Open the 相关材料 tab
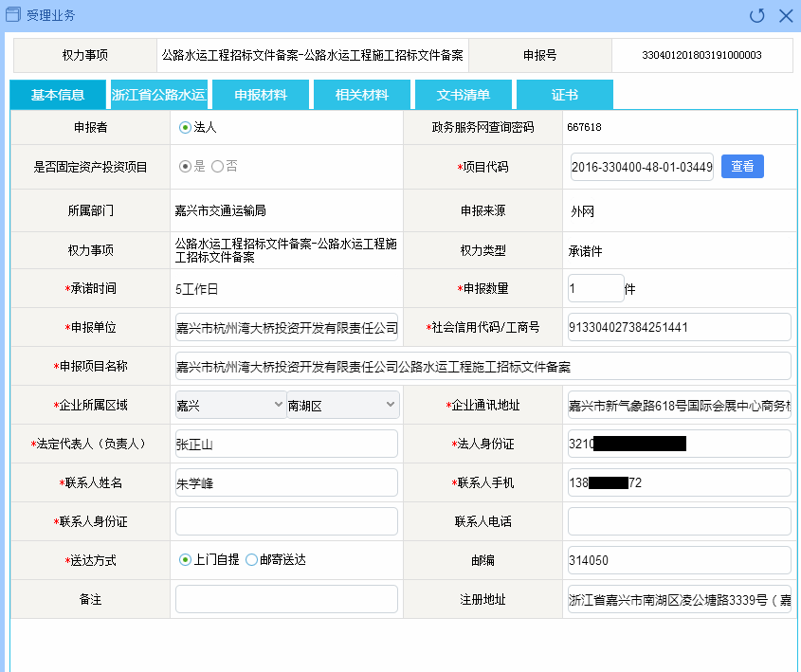801x672 pixels. [361, 95]
